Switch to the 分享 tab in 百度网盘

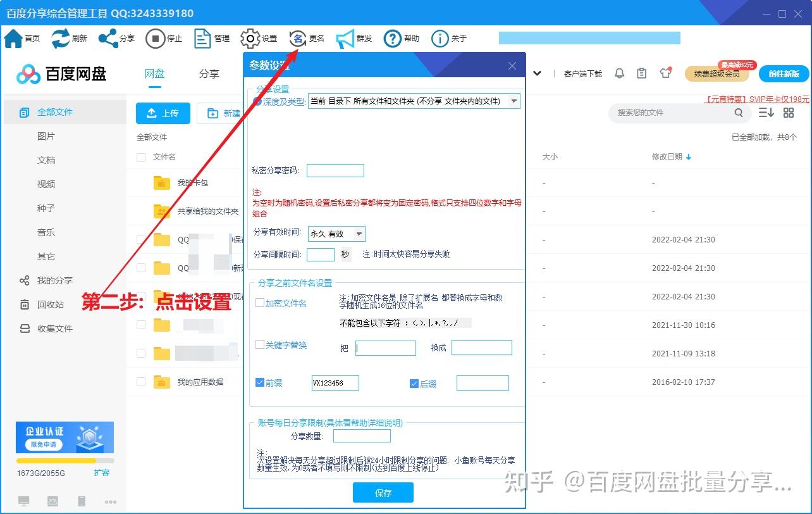(209, 74)
